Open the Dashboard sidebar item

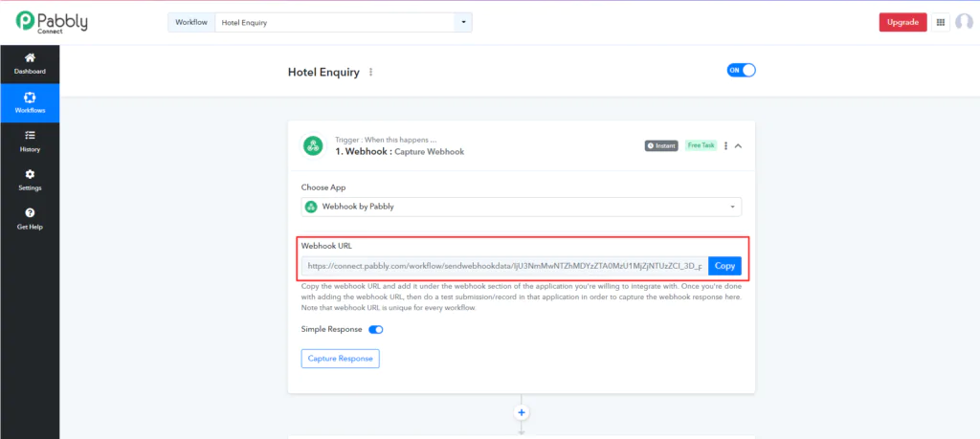(x=30, y=64)
